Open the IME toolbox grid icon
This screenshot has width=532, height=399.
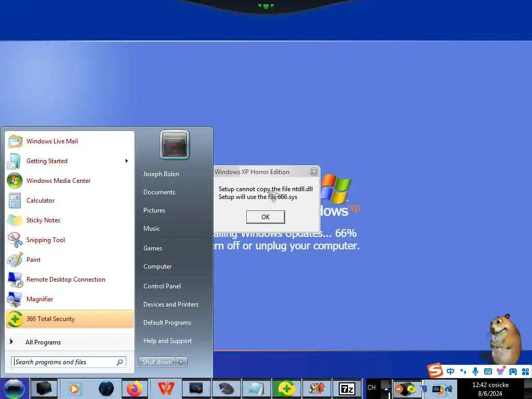(x=526, y=371)
